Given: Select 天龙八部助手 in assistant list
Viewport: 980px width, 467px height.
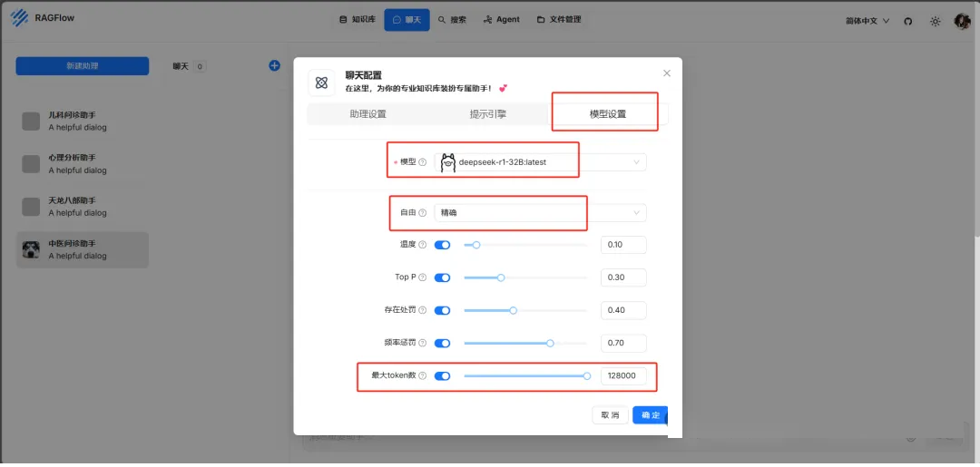Looking at the screenshot, I should tap(83, 207).
